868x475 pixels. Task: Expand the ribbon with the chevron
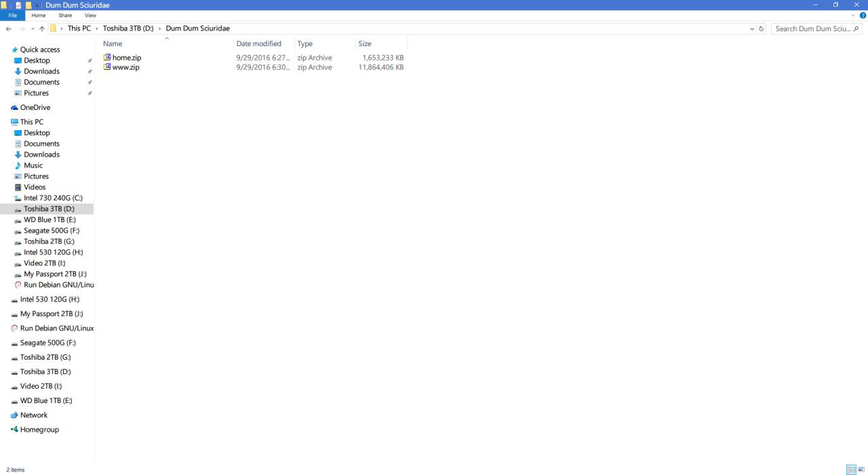pos(853,15)
